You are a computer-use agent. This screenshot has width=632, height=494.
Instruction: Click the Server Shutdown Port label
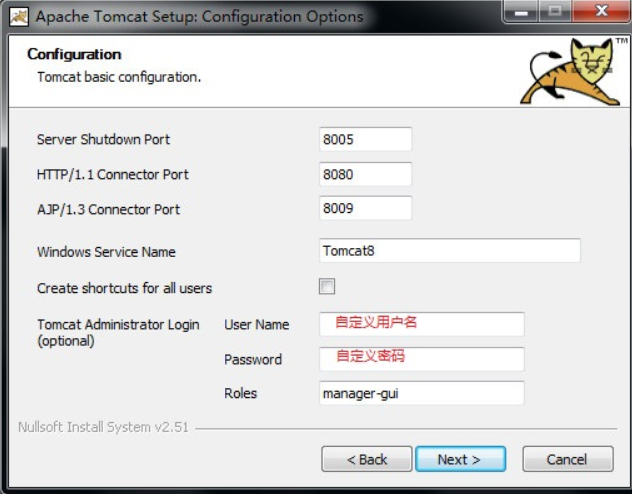point(103,139)
